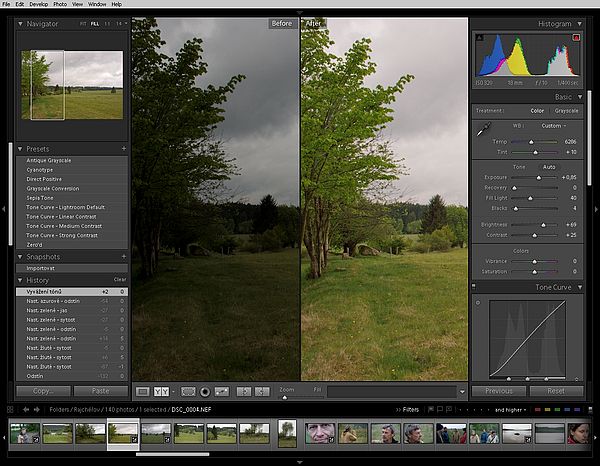The height and width of the screenshot is (466, 600).
Task: Go back using the filmstrip left arrow
Action: coord(28,409)
